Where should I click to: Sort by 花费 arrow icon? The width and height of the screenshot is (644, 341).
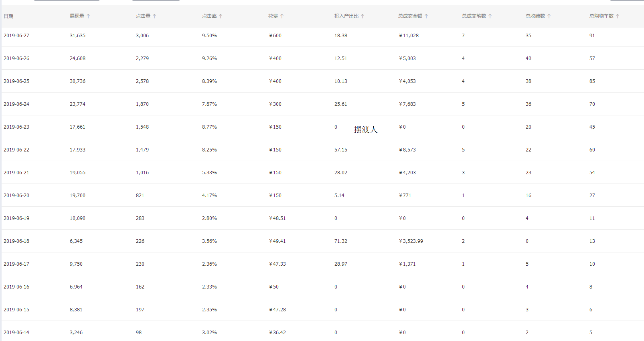pos(282,16)
